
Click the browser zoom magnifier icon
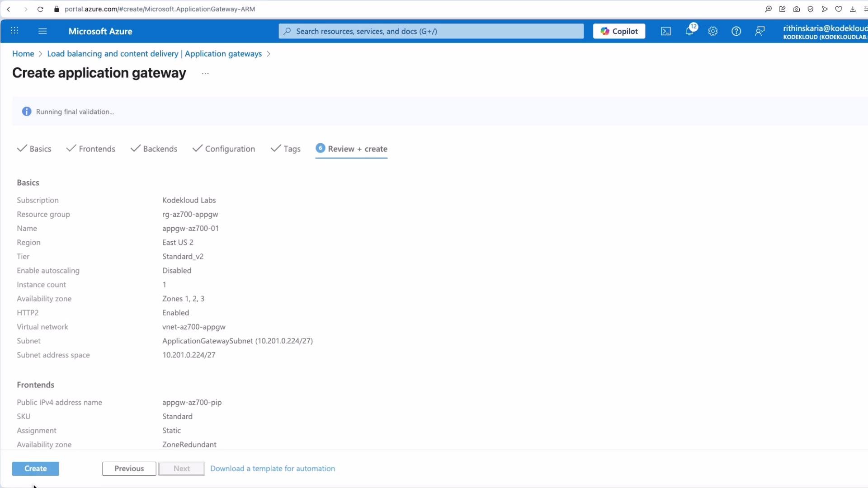[x=768, y=9]
